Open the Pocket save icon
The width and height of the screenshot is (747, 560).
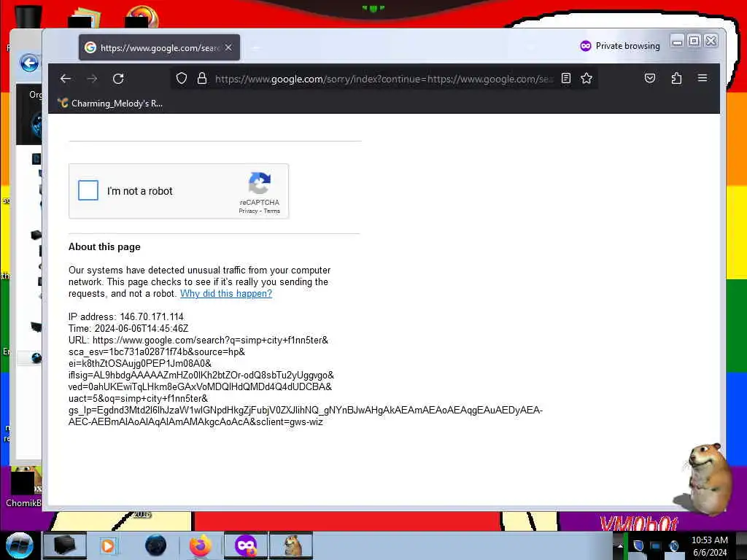(x=650, y=78)
